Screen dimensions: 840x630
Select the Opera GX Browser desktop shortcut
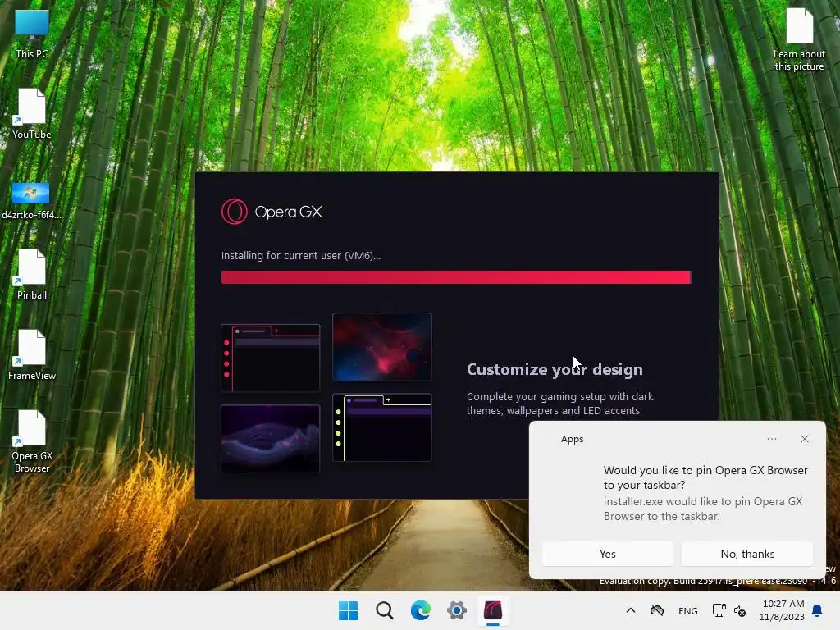(x=32, y=441)
